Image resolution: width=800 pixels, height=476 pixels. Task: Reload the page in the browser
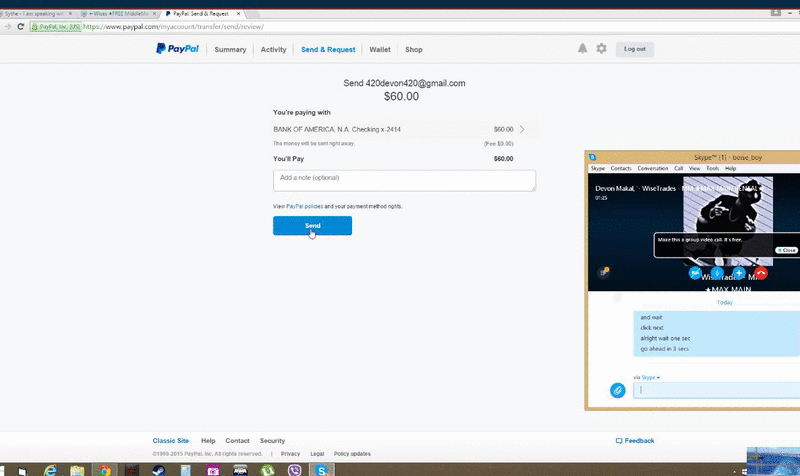pos(20,27)
